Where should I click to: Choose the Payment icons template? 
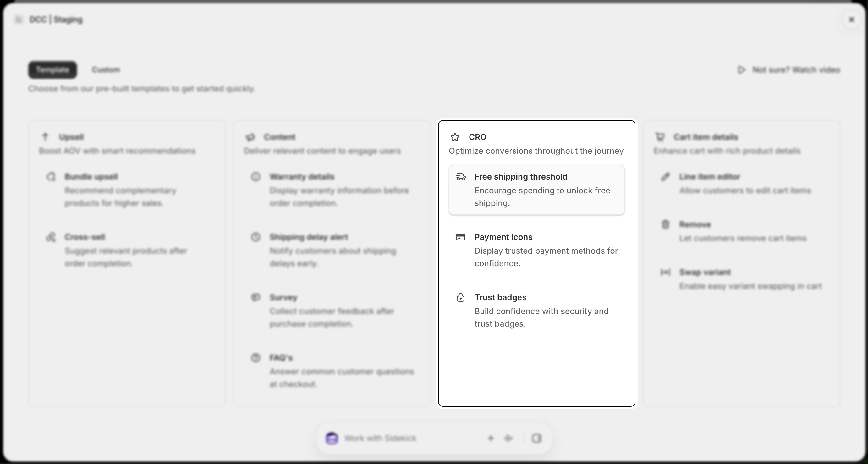pos(536,250)
